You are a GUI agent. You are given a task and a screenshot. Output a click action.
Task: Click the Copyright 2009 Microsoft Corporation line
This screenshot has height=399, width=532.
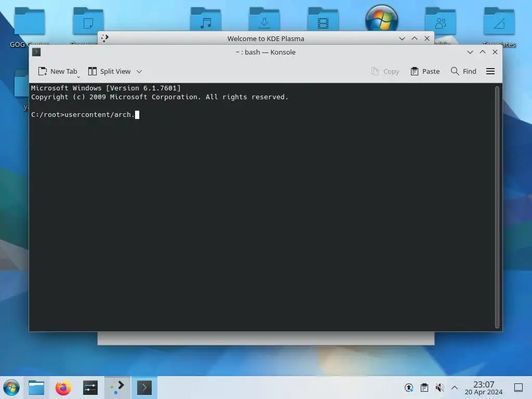pyautogui.click(x=159, y=97)
